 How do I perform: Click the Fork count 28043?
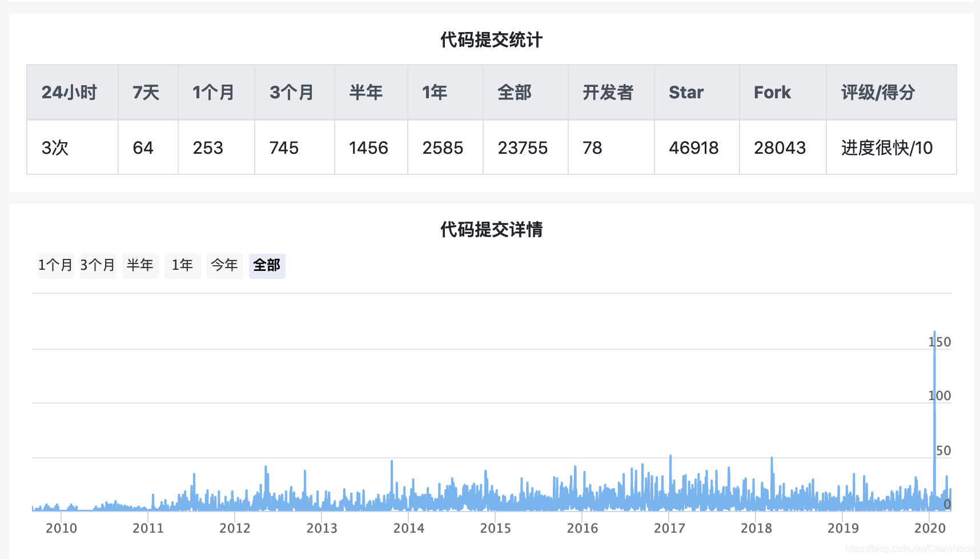point(783,147)
